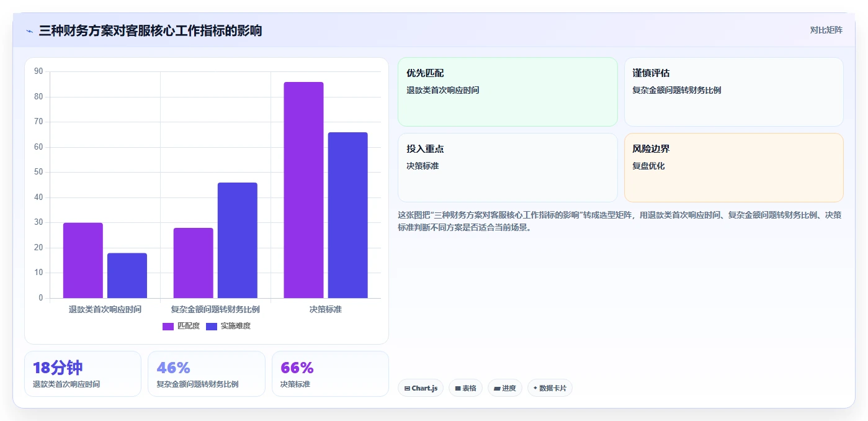Click the 对比矩阵 label in the header
868x421 pixels.
(826, 30)
